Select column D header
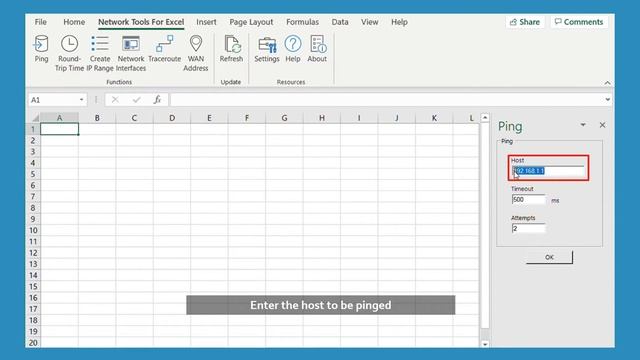Screen dimensions: 640x360 [172, 118]
